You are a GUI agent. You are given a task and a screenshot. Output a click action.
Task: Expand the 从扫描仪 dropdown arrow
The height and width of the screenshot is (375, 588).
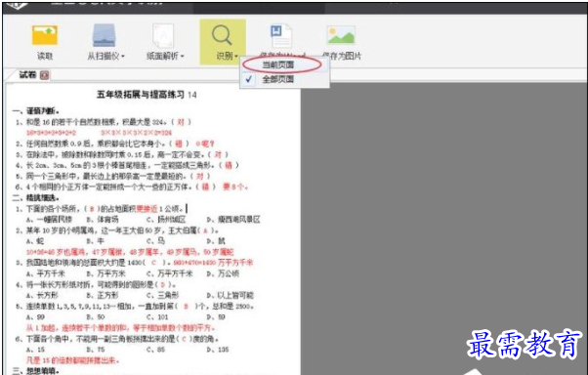pos(123,57)
